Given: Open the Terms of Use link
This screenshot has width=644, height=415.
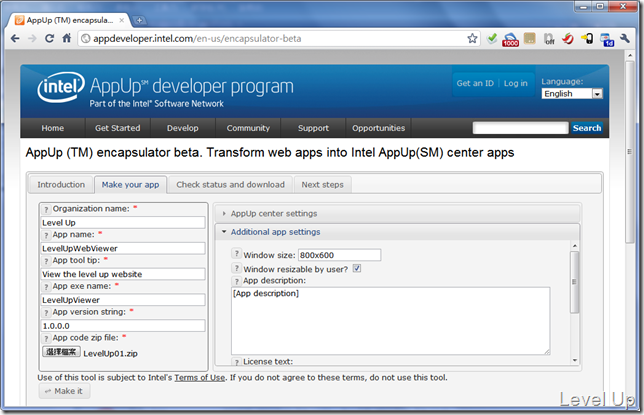Looking at the screenshot, I should (200, 378).
